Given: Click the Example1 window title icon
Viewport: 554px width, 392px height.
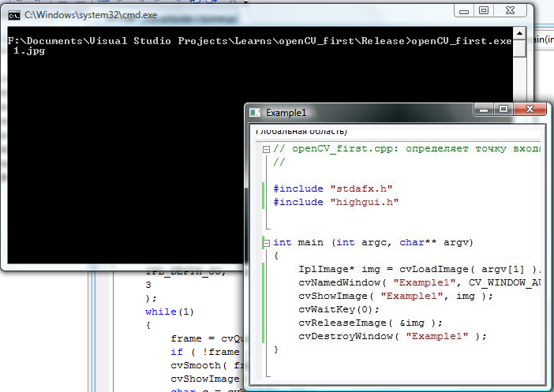Looking at the screenshot, I should (x=255, y=113).
